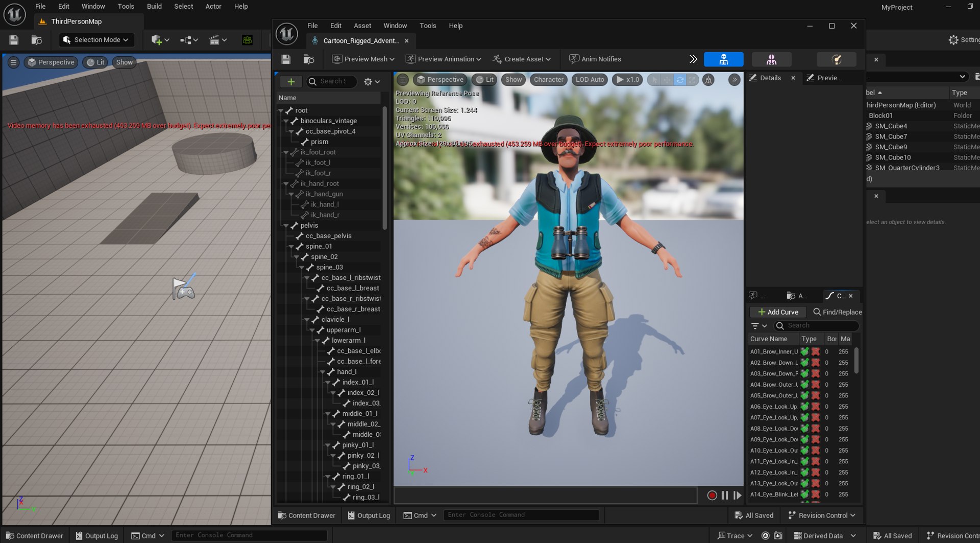Viewport: 980px width, 543px height.
Task: Open the Settings gear in main editor
Action: tap(964, 40)
